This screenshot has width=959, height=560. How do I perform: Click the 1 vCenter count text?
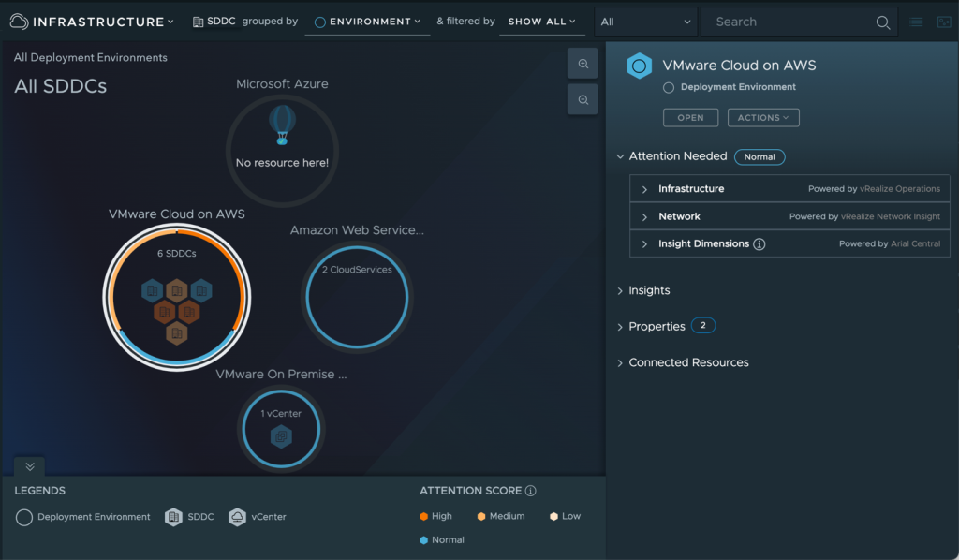coord(281,413)
